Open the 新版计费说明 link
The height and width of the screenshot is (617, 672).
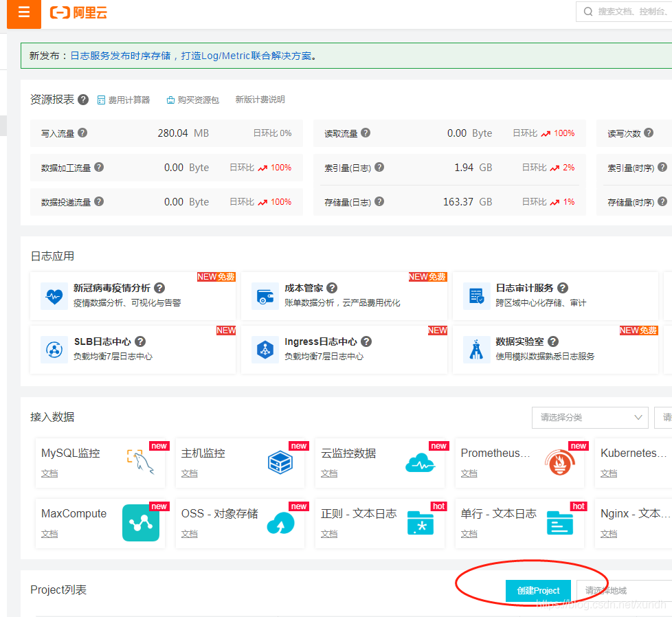(x=260, y=100)
